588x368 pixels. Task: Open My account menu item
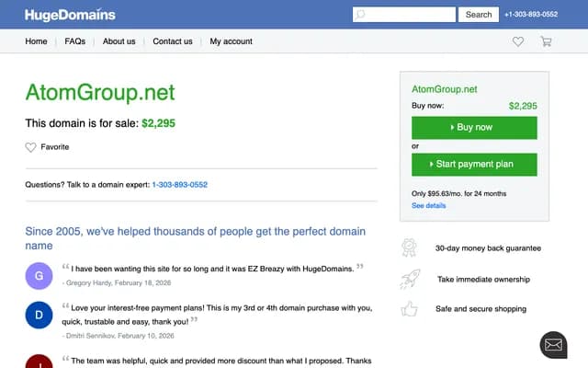pyautogui.click(x=231, y=41)
